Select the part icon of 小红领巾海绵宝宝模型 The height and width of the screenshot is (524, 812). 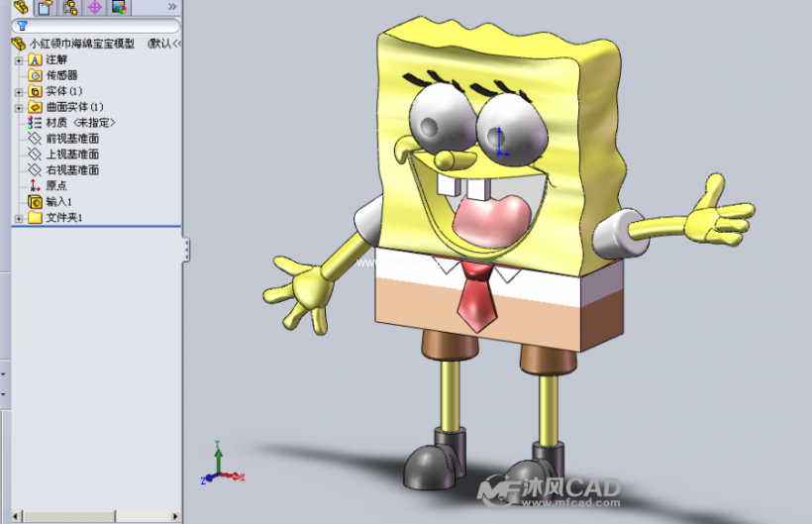tap(19, 44)
